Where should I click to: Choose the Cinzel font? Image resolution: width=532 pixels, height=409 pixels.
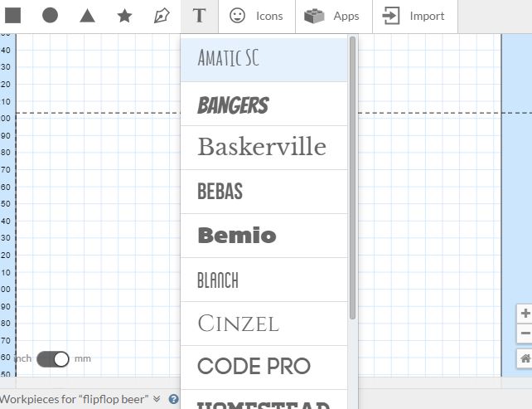[x=264, y=324]
